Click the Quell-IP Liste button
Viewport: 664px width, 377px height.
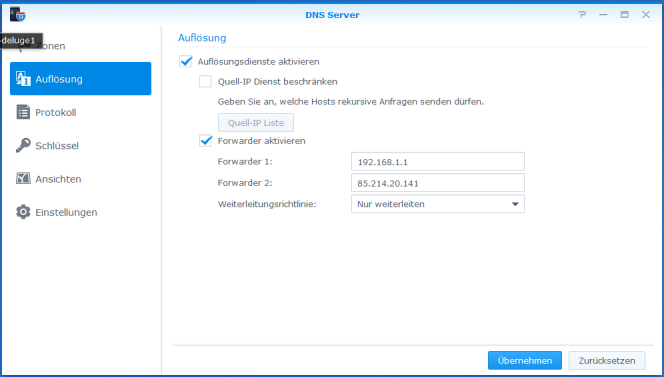point(256,123)
